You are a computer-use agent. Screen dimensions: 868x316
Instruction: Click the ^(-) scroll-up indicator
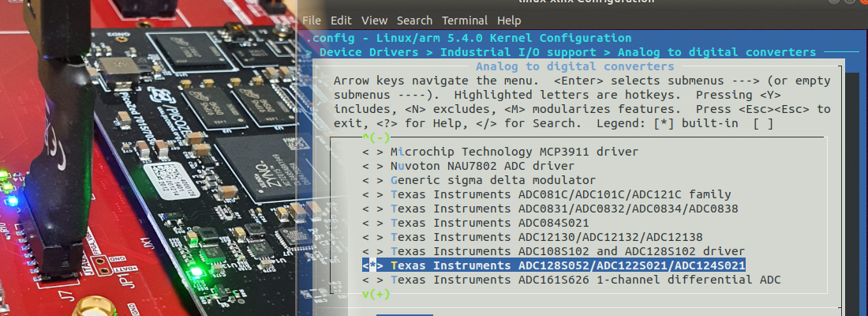point(376,137)
